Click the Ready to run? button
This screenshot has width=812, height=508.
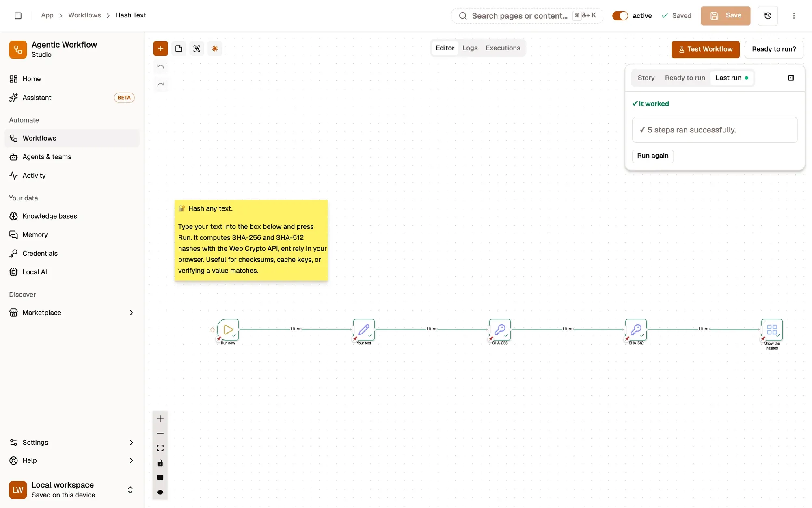774,49
